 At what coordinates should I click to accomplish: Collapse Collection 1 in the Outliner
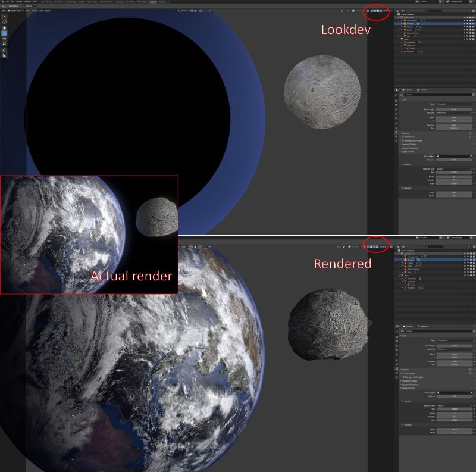pyautogui.click(x=396, y=17)
